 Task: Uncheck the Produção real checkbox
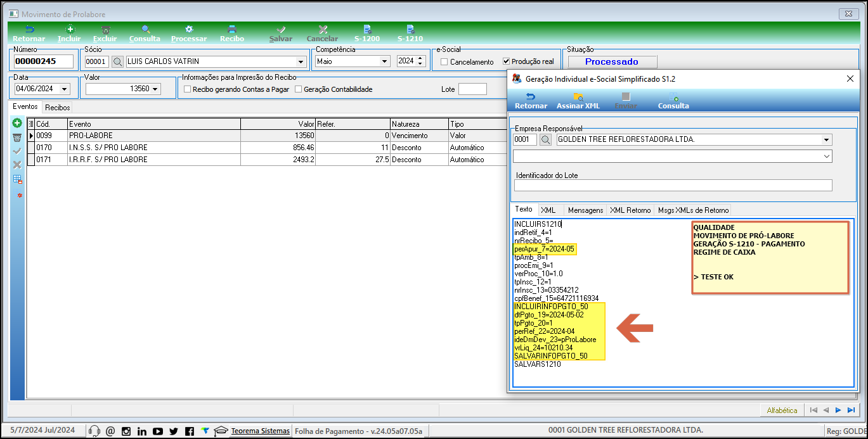coord(506,61)
